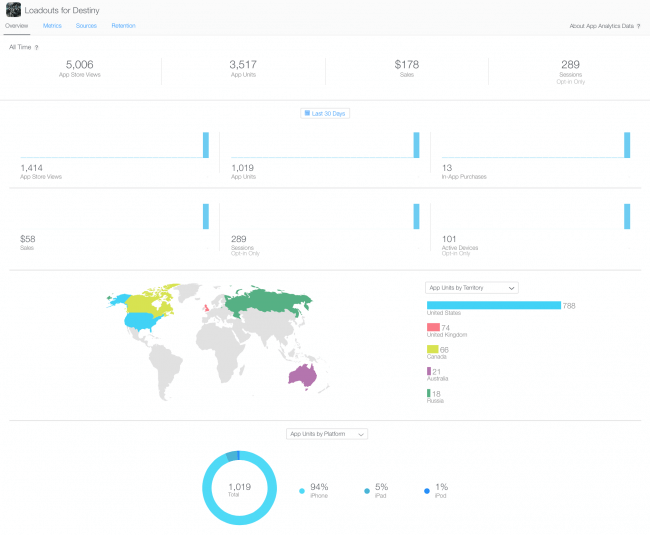Image resolution: width=650 pixels, height=535 pixels.
Task: Click the Last 30 Days date range button
Action: (325, 114)
